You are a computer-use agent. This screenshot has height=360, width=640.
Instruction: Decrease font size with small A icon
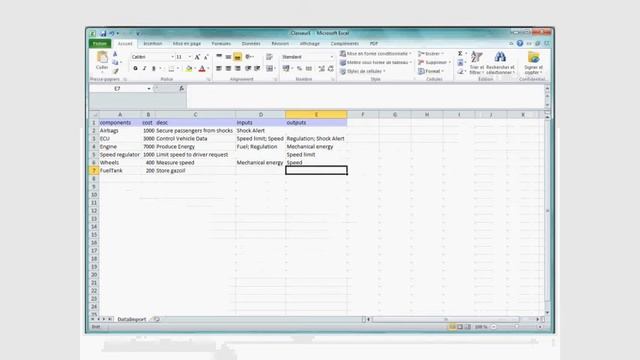pyautogui.click(x=206, y=57)
